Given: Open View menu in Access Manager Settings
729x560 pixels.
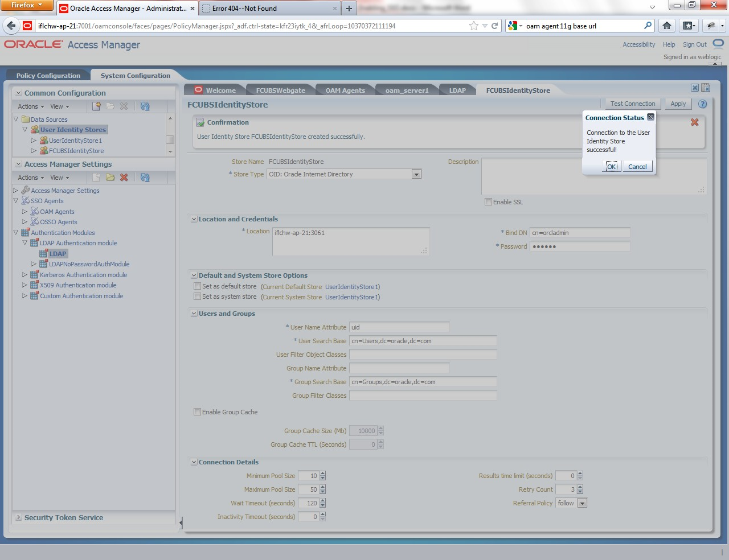Looking at the screenshot, I should pyautogui.click(x=59, y=178).
